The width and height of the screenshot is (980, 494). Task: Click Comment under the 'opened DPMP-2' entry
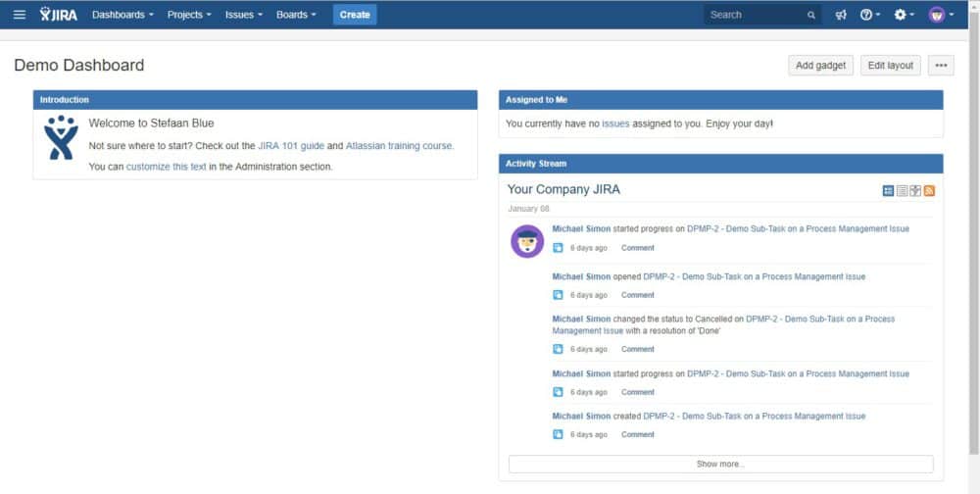point(638,295)
